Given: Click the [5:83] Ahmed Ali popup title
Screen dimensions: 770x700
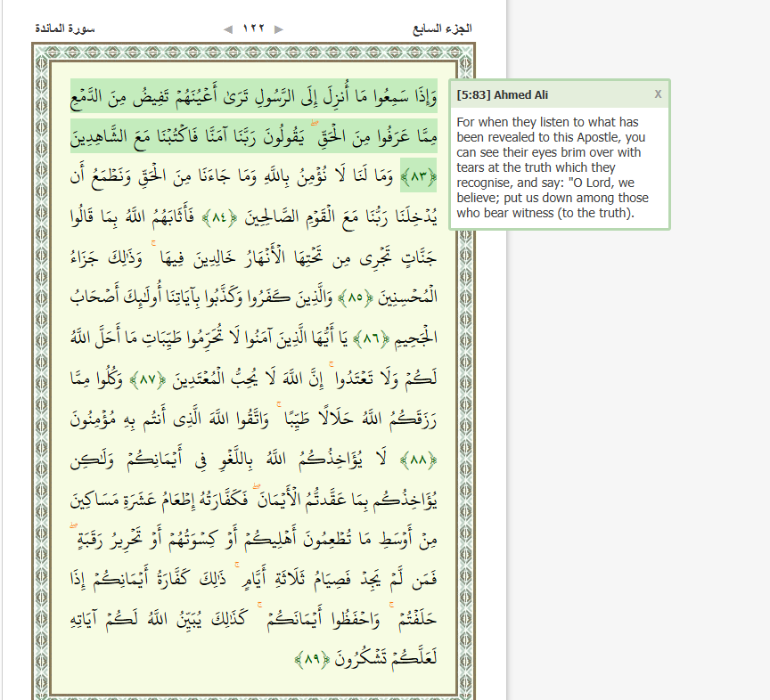Looking at the screenshot, I should pyautogui.click(x=503, y=94).
